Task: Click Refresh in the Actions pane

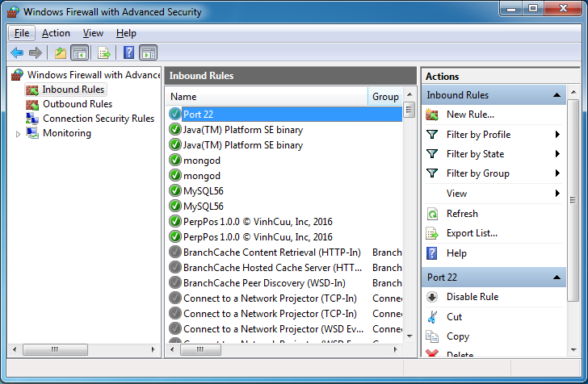Action: (462, 214)
